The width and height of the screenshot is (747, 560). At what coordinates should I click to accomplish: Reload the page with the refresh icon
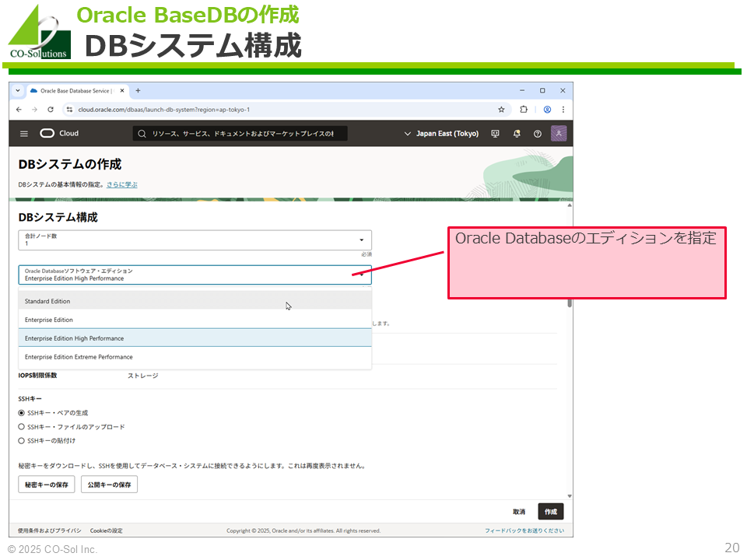51,110
